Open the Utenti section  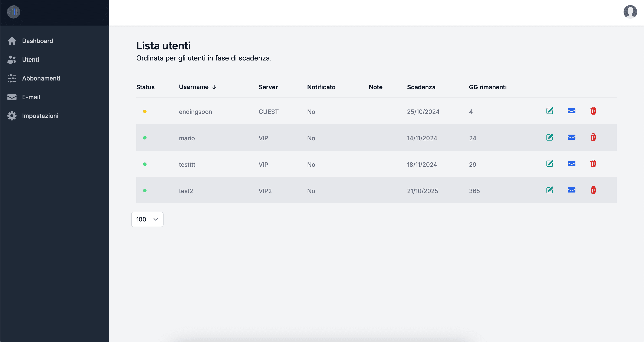pyautogui.click(x=30, y=59)
